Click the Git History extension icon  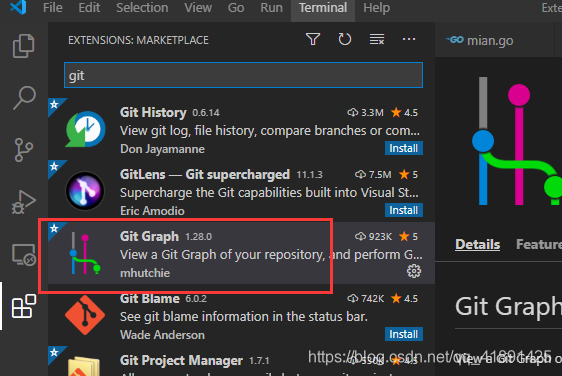point(85,129)
